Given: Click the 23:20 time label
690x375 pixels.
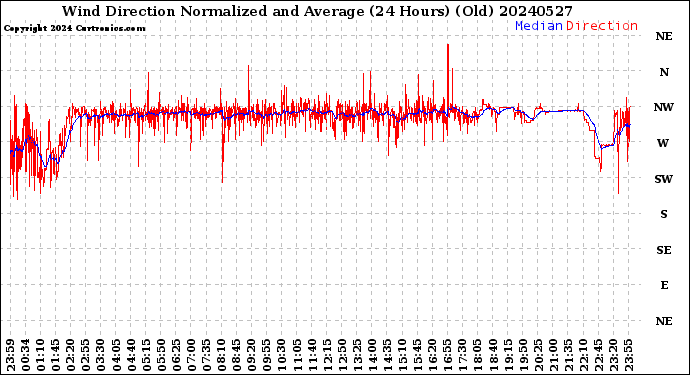Looking at the screenshot, I should click(613, 355).
